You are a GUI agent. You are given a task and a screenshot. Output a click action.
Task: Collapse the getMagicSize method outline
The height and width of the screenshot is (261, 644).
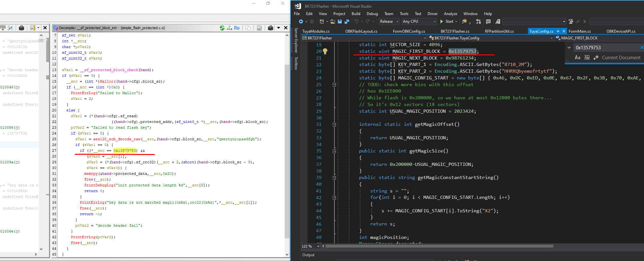[x=334, y=151]
